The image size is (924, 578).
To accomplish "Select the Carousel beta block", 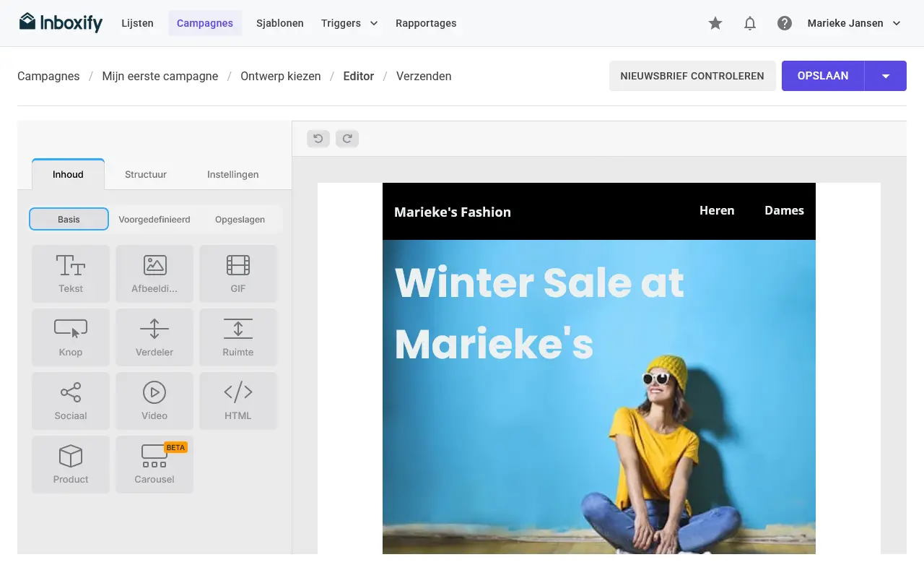I will (x=154, y=465).
